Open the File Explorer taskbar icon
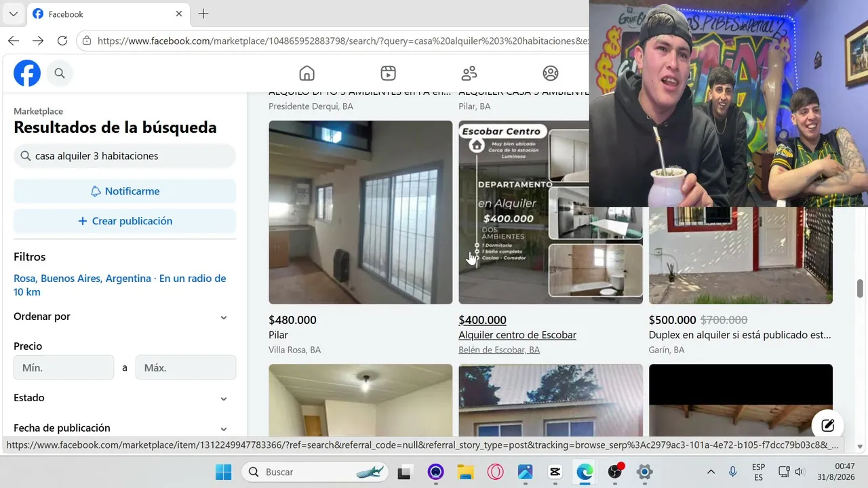 point(465,472)
